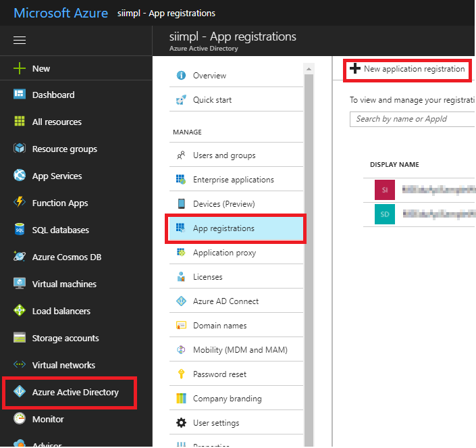Click the siimpl - App registrations breadcrumb
This screenshot has height=448, width=476.
166,13
